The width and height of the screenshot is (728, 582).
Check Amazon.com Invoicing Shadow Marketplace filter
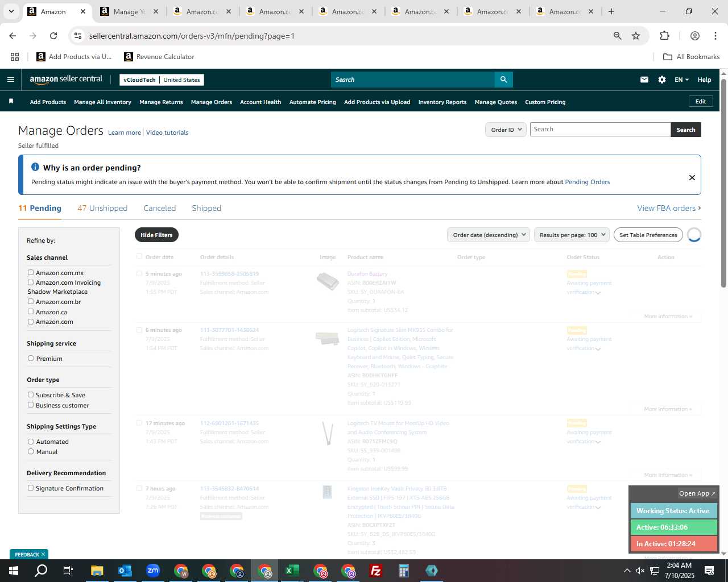tap(31, 282)
